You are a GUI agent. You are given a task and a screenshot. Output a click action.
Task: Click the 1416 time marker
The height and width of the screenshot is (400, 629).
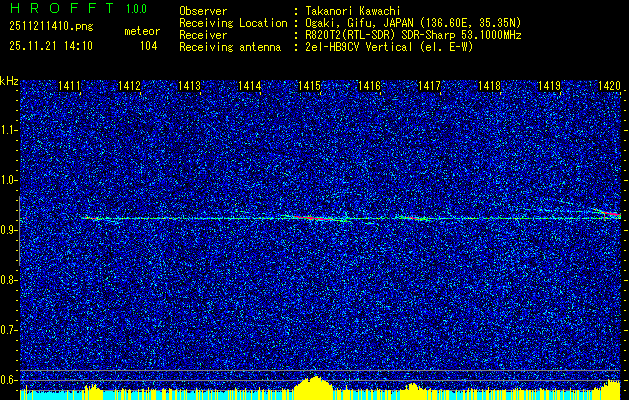coord(369,85)
